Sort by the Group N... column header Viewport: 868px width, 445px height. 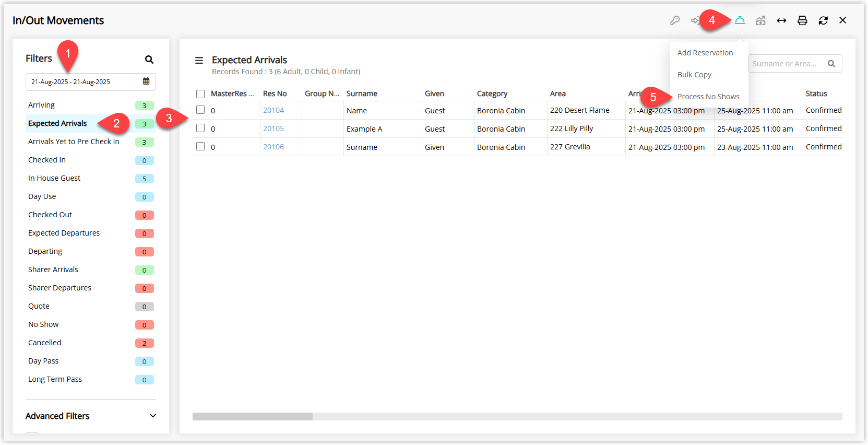(x=322, y=93)
